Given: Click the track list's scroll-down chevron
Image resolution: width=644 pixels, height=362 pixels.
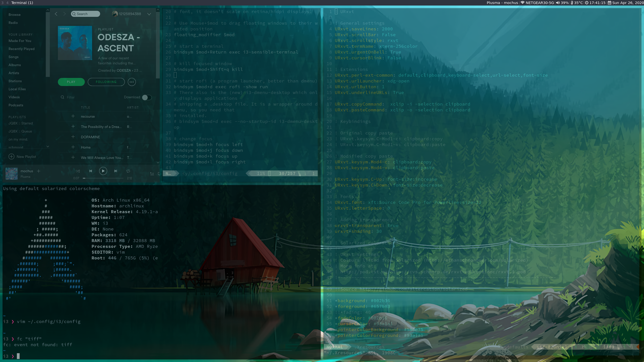Looking at the screenshot, I should click(158, 162).
